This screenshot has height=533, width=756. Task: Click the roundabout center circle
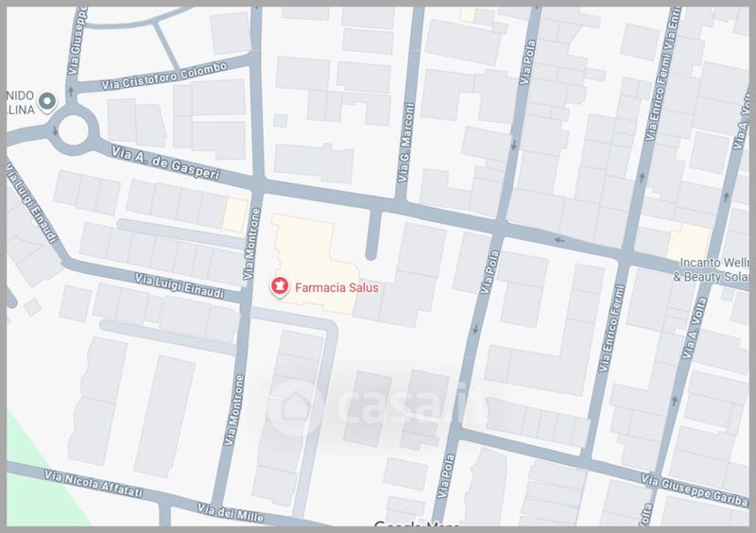[x=75, y=130]
